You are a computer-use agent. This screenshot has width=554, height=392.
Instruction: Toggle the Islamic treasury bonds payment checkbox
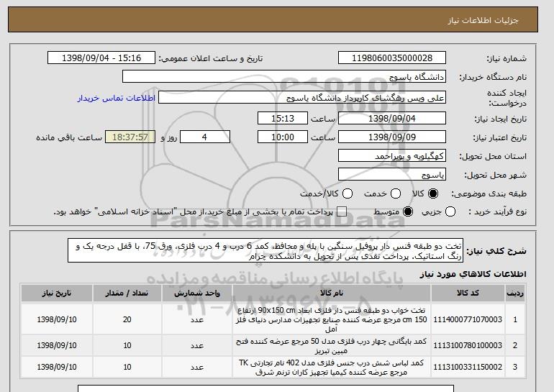(342, 212)
